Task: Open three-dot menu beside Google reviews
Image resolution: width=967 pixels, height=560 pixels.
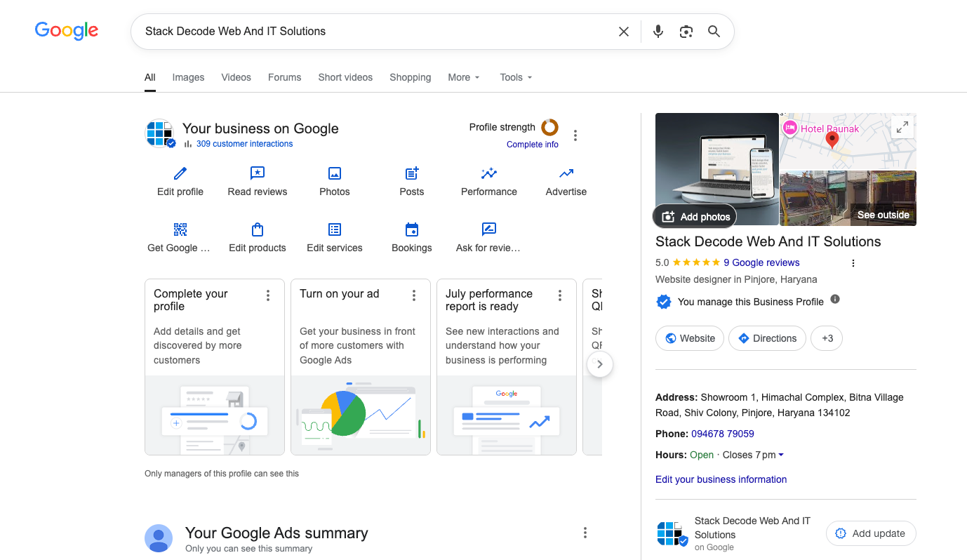Action: coord(853,263)
